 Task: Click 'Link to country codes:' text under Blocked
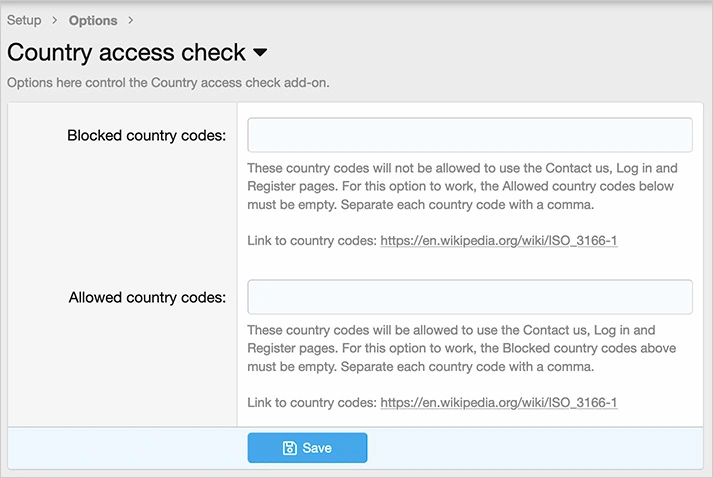(x=311, y=241)
